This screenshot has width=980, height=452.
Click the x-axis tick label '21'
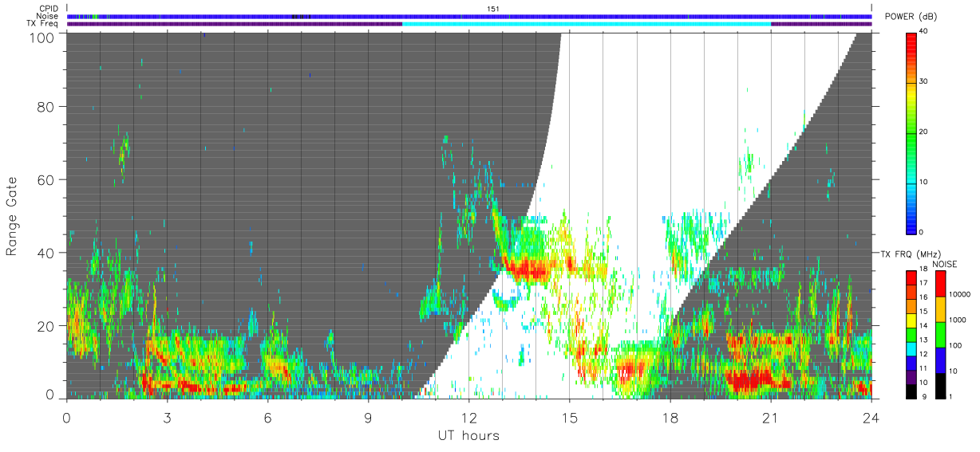point(771,417)
